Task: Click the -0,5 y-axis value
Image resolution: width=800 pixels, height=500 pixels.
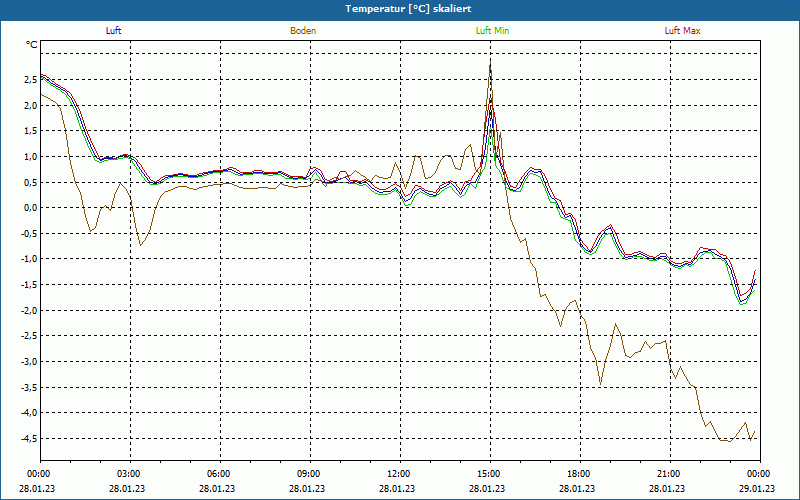Action: [29, 233]
